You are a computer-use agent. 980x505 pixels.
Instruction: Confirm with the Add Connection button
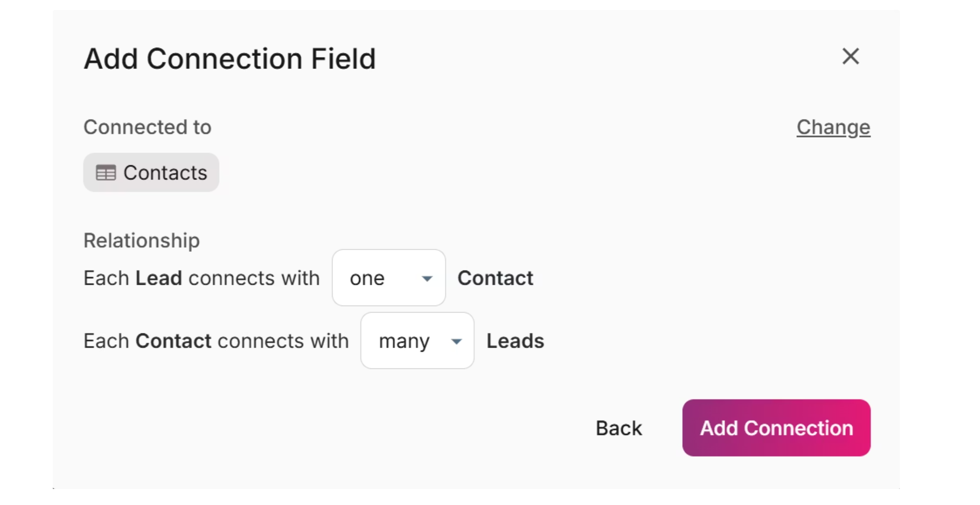click(776, 428)
